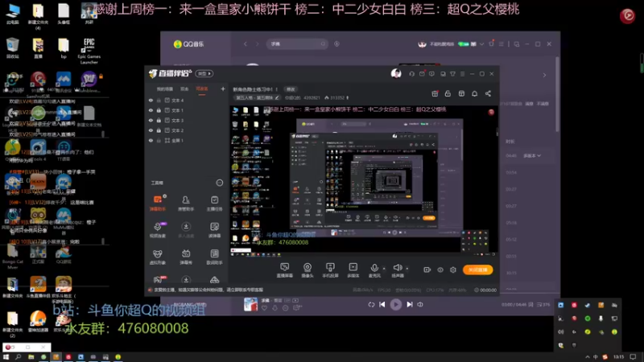Open the 房管助手 room manager tool
The image size is (644, 362).
pyautogui.click(x=186, y=204)
